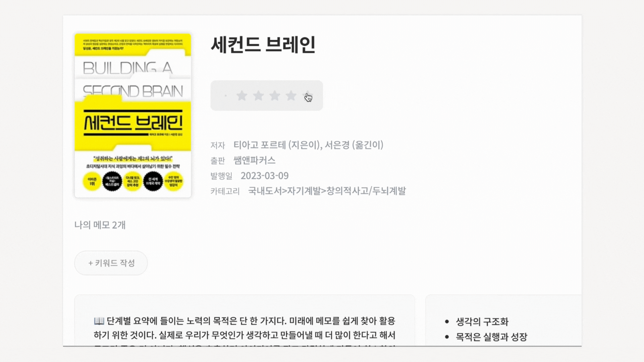Click the fifth rating star
644x362 pixels.
pyautogui.click(x=307, y=96)
